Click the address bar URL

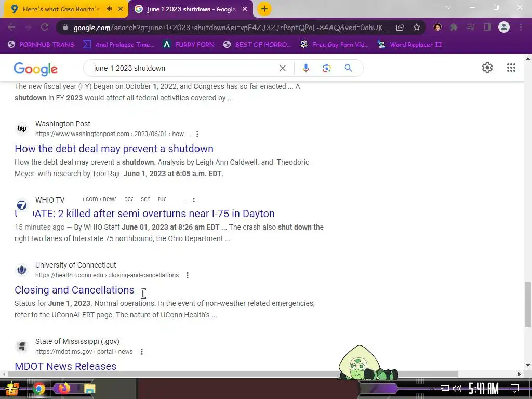point(230,28)
